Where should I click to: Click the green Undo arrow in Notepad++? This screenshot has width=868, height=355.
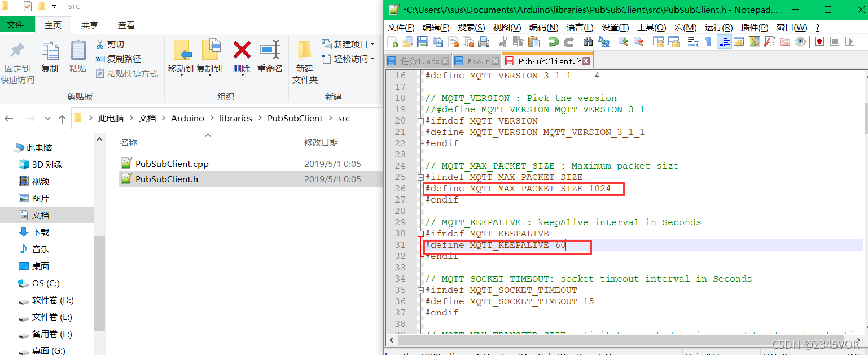click(553, 42)
